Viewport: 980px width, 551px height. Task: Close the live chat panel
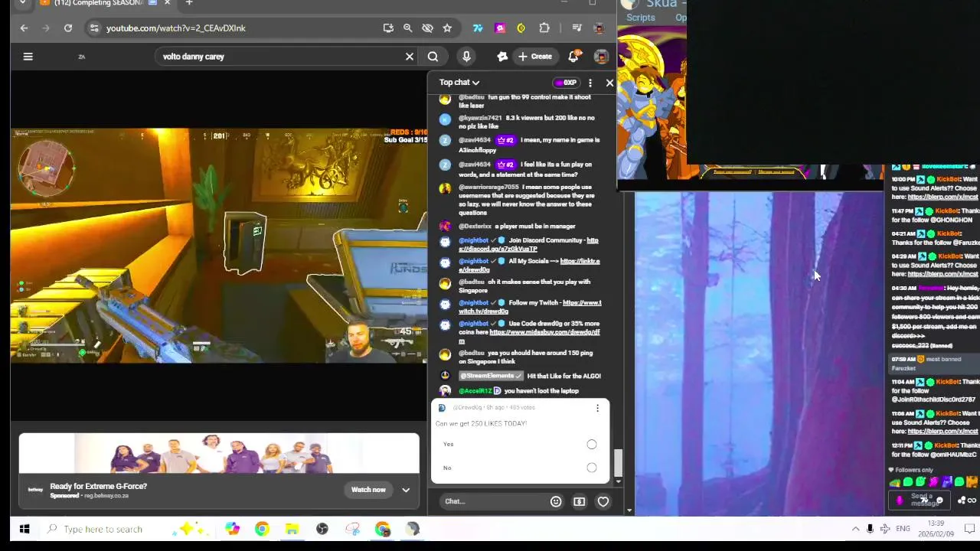coord(609,83)
